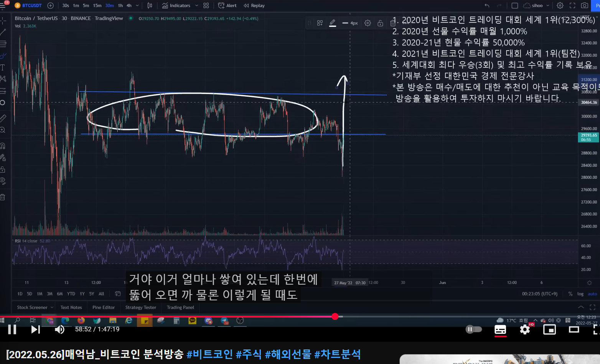Viewport: 600px width, 364px height.
Task: Switch to the 30s timeframe
Action: (x=66, y=5)
